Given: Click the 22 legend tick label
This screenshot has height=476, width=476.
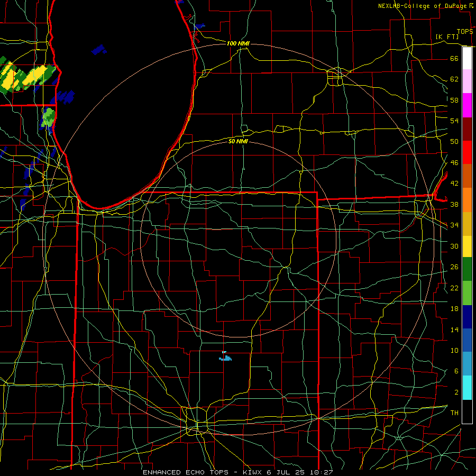Looking at the screenshot, I should click(454, 288).
